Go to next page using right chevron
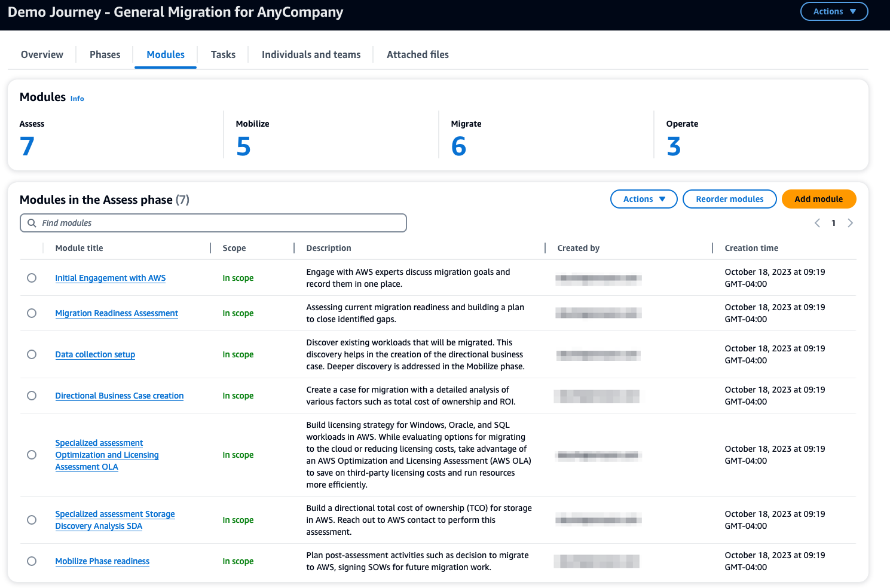Screen dimensions: 890x588 click(851, 222)
